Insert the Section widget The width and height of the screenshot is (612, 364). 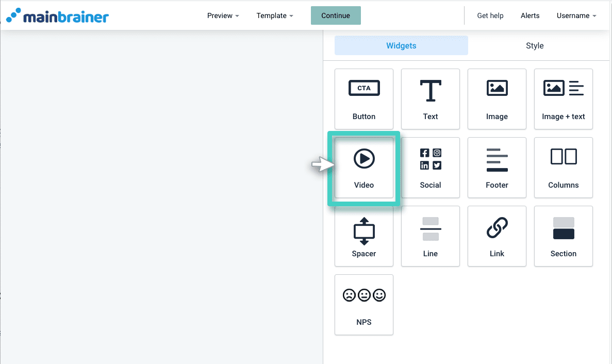coord(563,236)
